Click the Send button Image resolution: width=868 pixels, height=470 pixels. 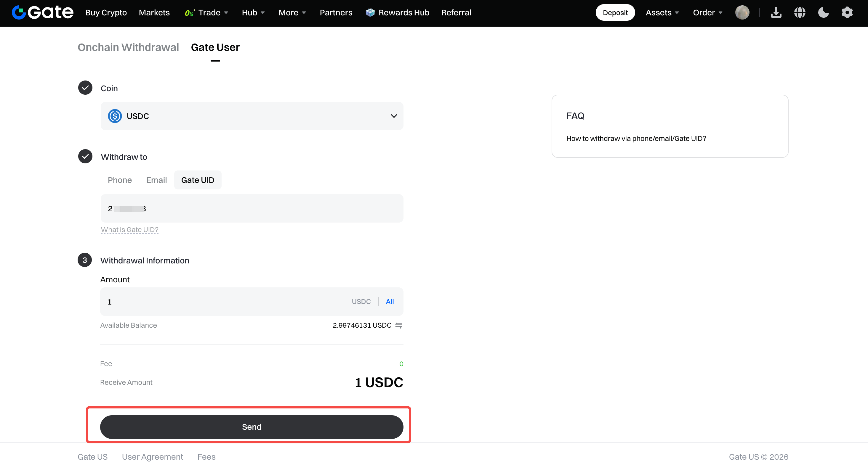[252, 427]
